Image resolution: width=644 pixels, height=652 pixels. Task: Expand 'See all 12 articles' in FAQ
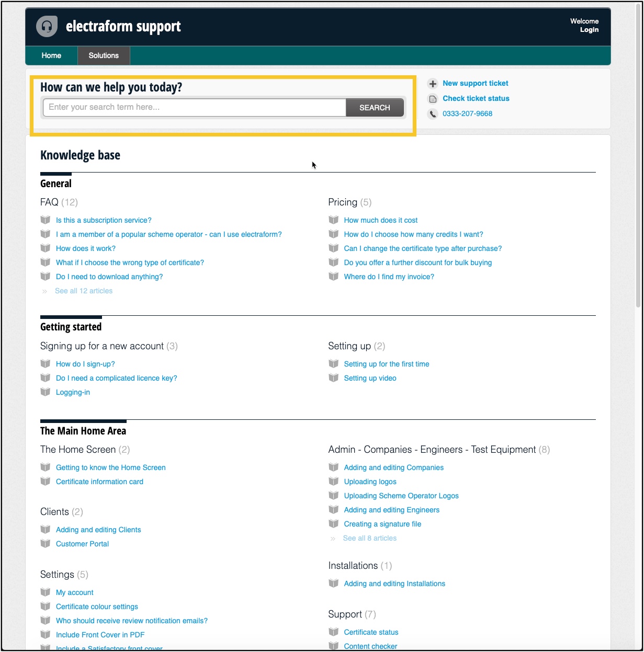pos(84,291)
